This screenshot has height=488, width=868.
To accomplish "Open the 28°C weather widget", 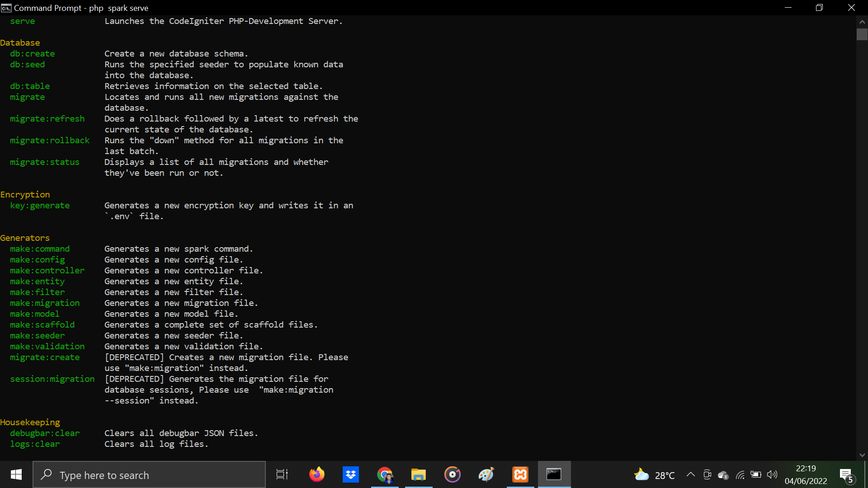I will (656, 474).
